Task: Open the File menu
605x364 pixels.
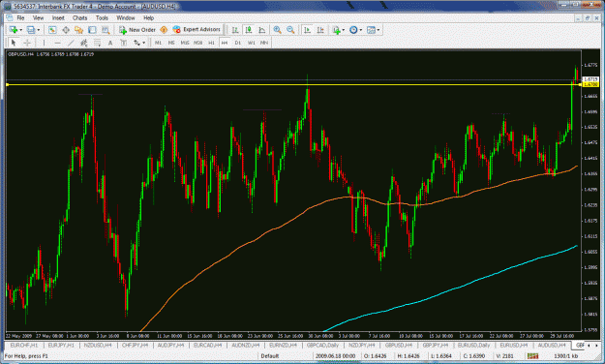Action: (20, 17)
